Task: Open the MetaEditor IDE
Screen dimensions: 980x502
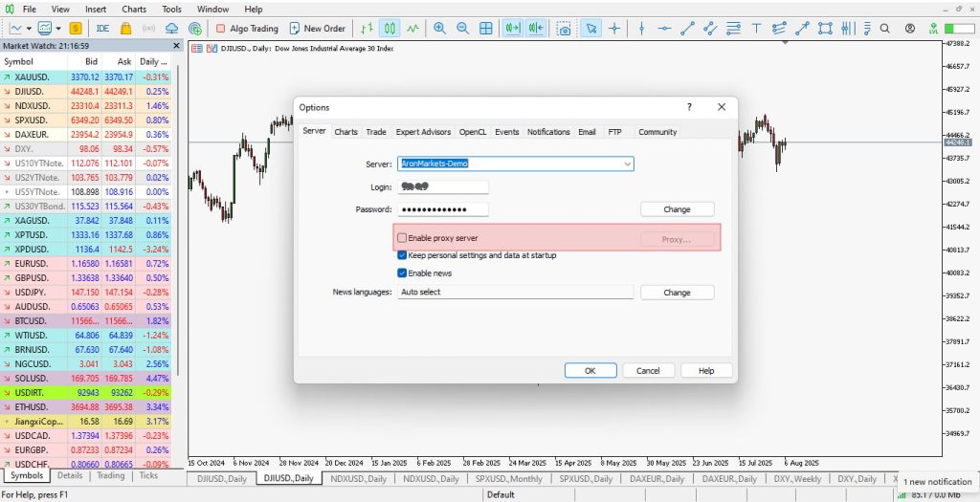Action: click(x=102, y=28)
